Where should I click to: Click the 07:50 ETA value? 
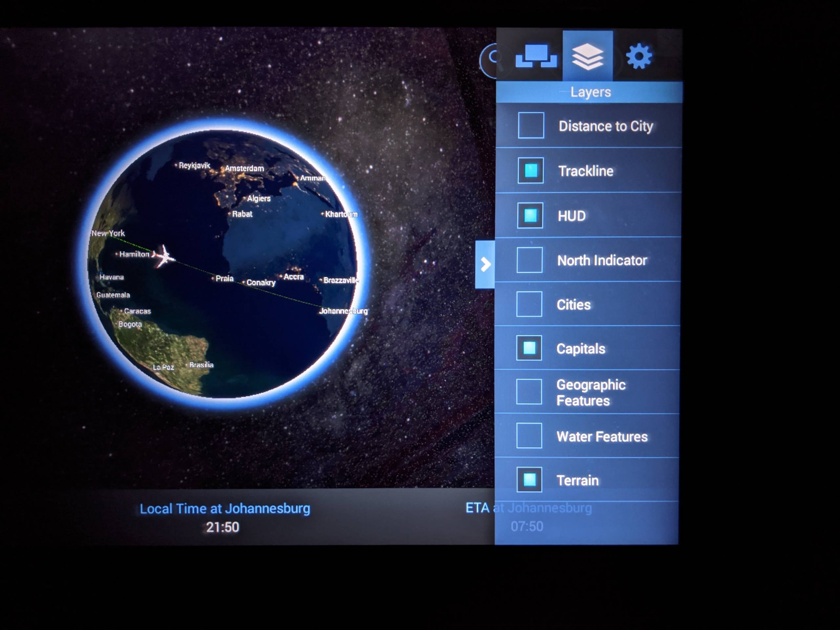click(x=527, y=526)
